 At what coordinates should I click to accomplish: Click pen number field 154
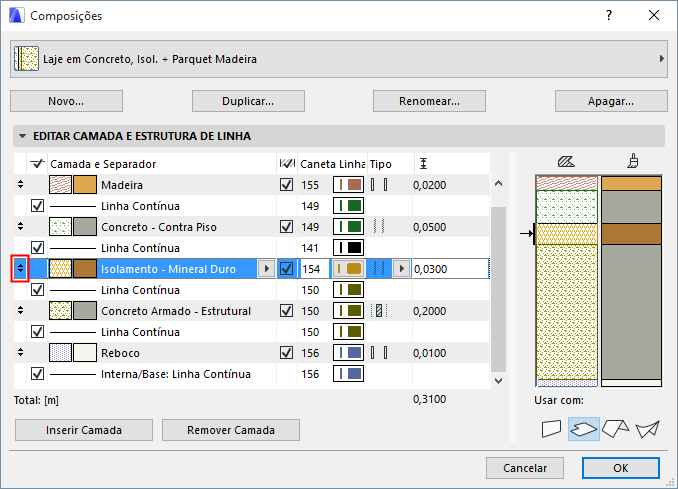[314, 268]
